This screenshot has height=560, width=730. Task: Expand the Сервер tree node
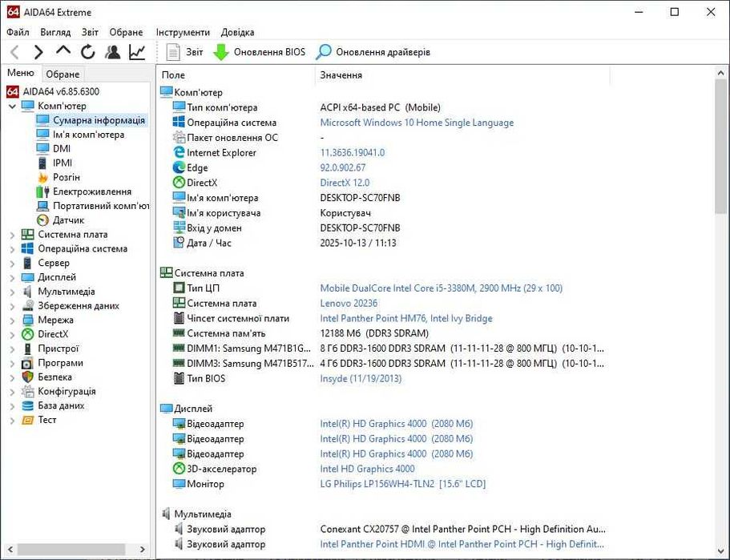click(x=13, y=264)
